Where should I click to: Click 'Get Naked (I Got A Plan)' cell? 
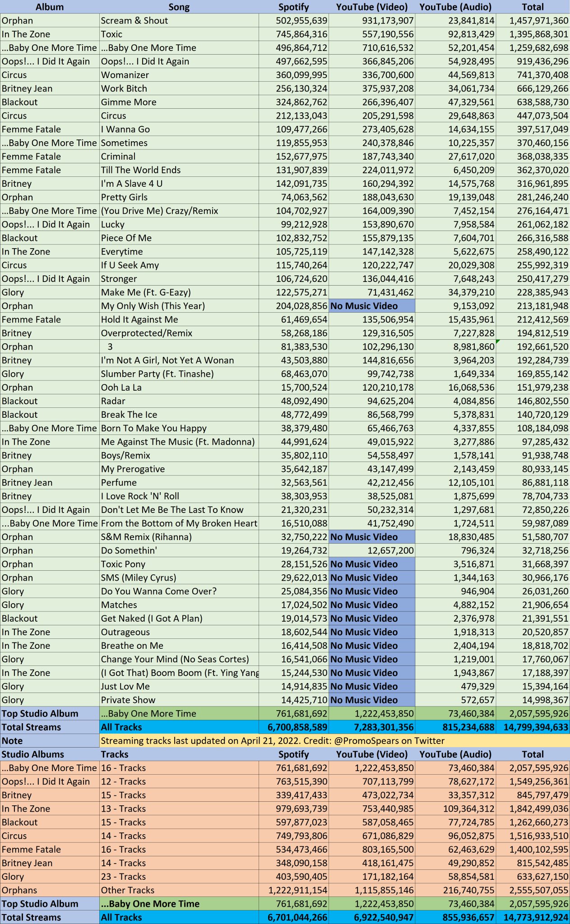point(179,618)
